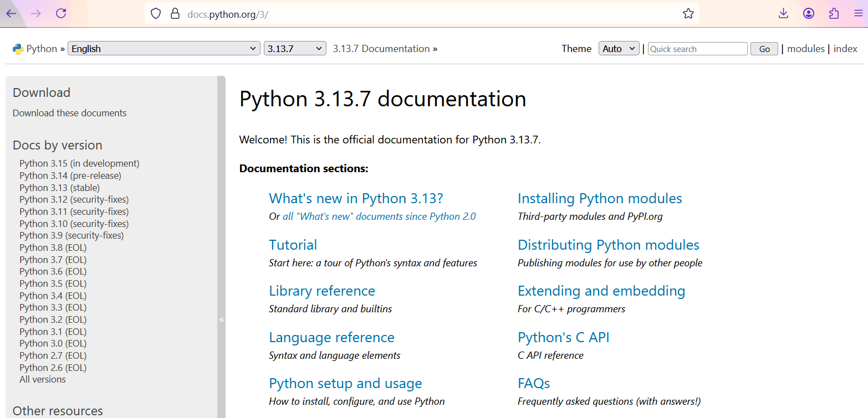Open Python 2.7 (EOL) docs
This screenshot has height=418, width=868.
tap(53, 355)
